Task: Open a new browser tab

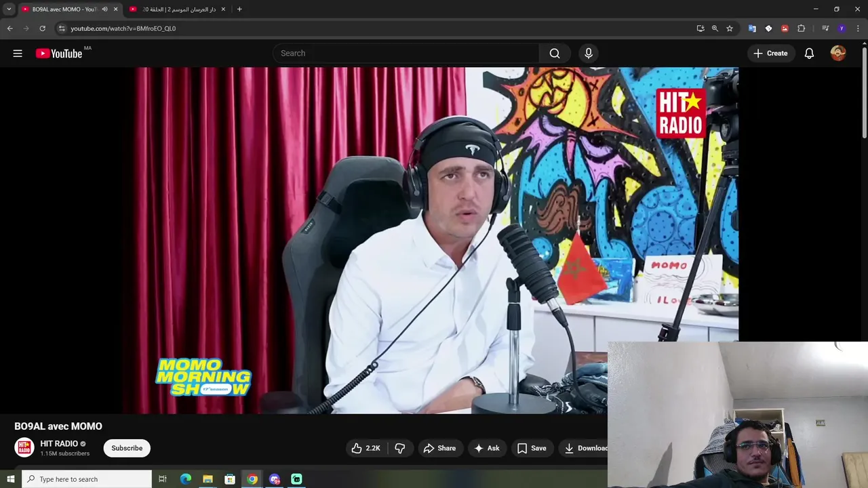Action: pos(239,9)
